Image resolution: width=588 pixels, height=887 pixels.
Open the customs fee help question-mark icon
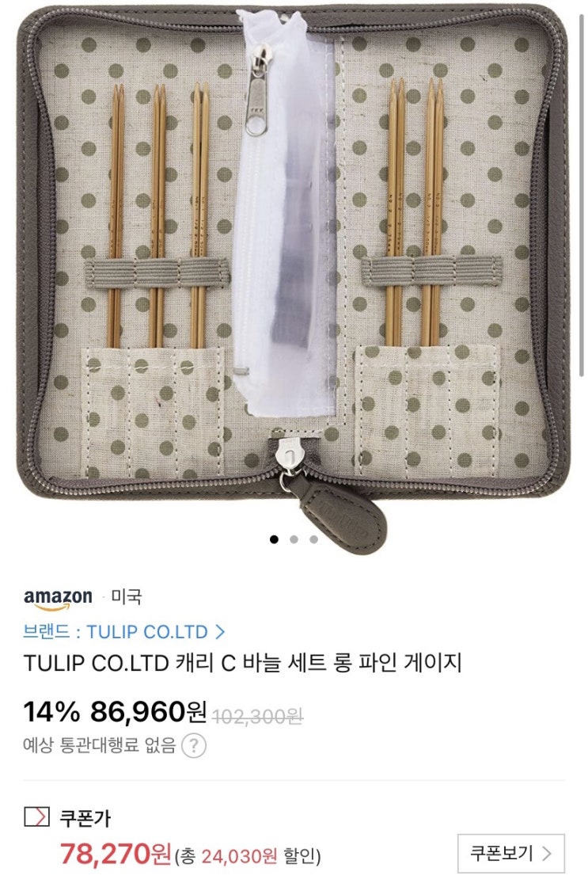pyautogui.click(x=193, y=745)
